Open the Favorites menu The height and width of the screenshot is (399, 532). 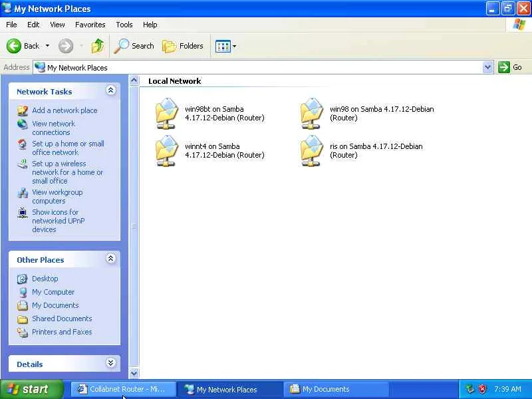(x=90, y=25)
